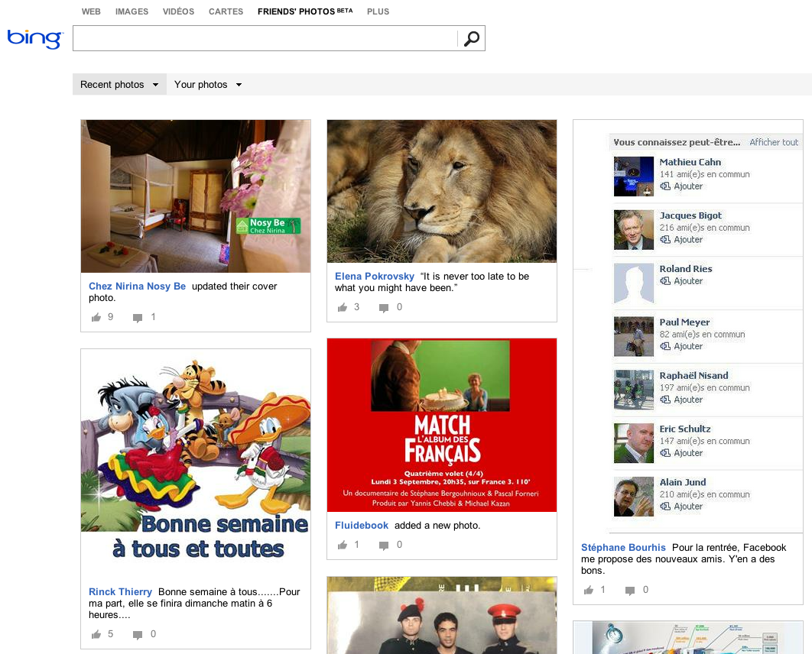Image resolution: width=812 pixels, height=654 pixels.
Task: Open Rinck Thierry profile link
Action: tap(120, 591)
